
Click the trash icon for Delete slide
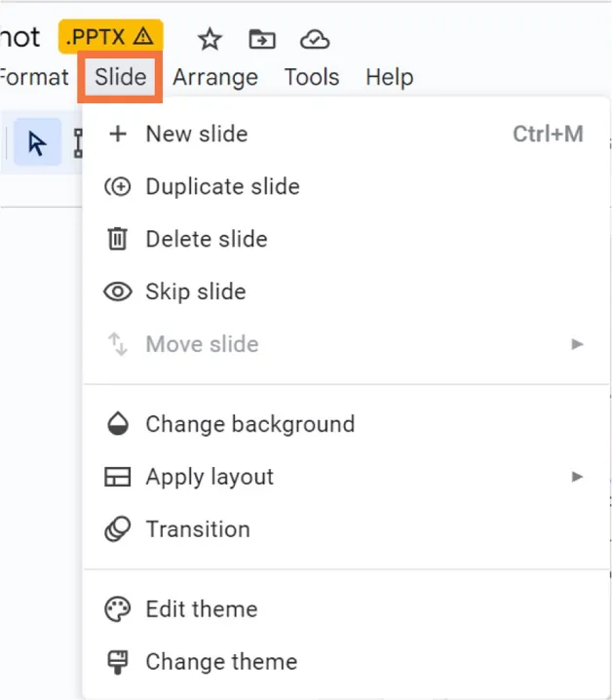[118, 239]
